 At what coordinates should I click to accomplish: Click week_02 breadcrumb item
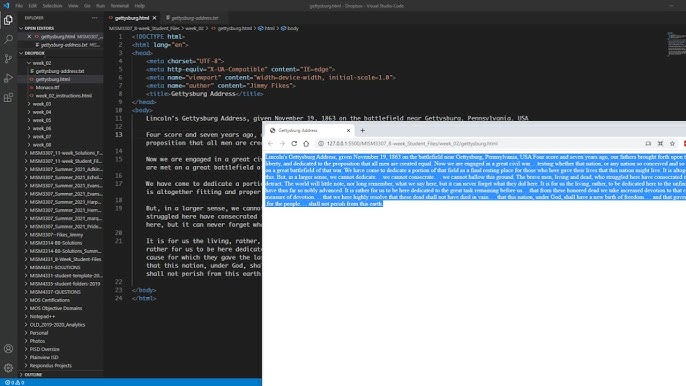coord(194,28)
